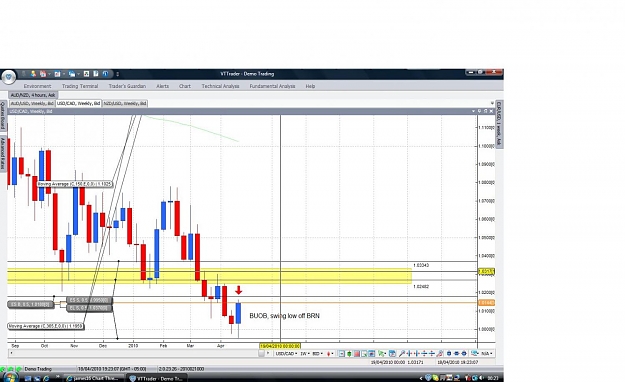This screenshot has width=625, height=382.
Task: Click the red calendar quick access icon
Action: coord(43,74)
